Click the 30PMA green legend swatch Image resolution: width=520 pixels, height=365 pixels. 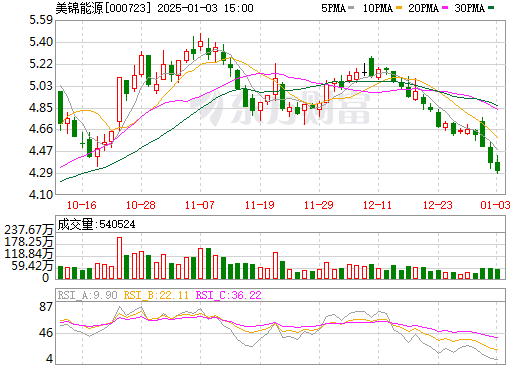[491, 7]
